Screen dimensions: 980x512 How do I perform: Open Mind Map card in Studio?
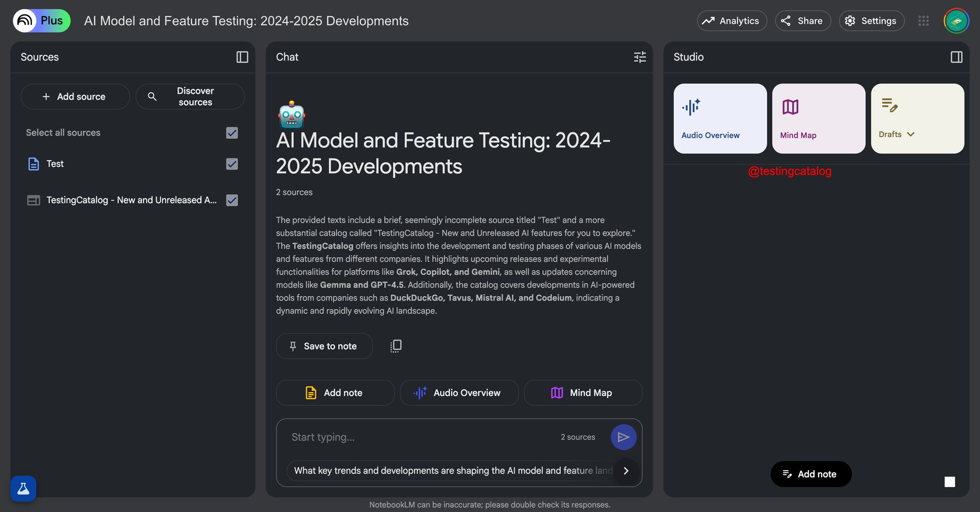pyautogui.click(x=819, y=119)
